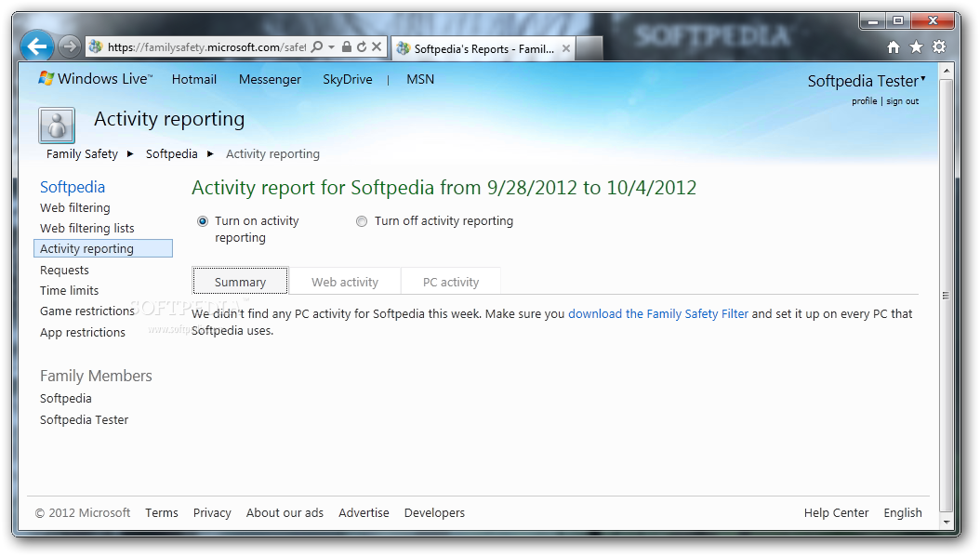Viewport: 980px width, 556px height.
Task: Open Game restrictions in sidebar
Action: point(86,311)
